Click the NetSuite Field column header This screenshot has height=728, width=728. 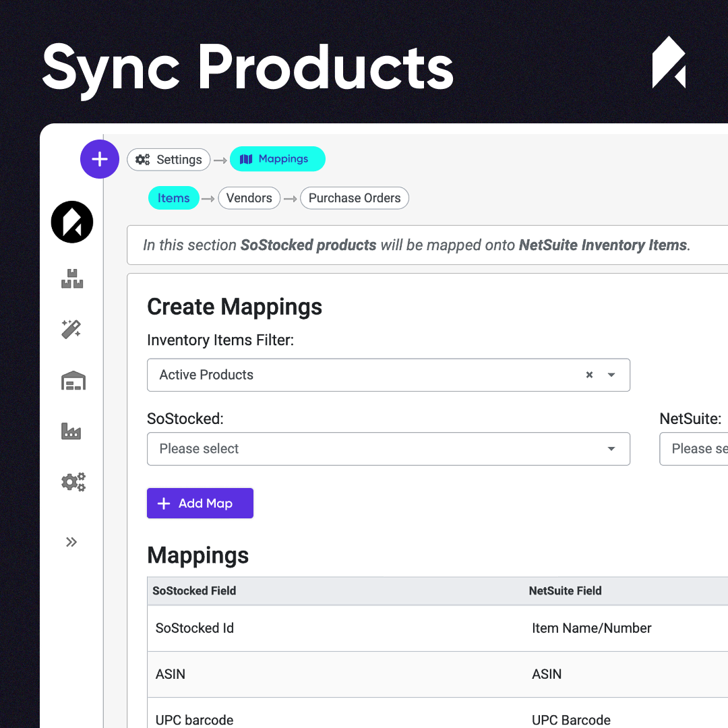point(565,590)
